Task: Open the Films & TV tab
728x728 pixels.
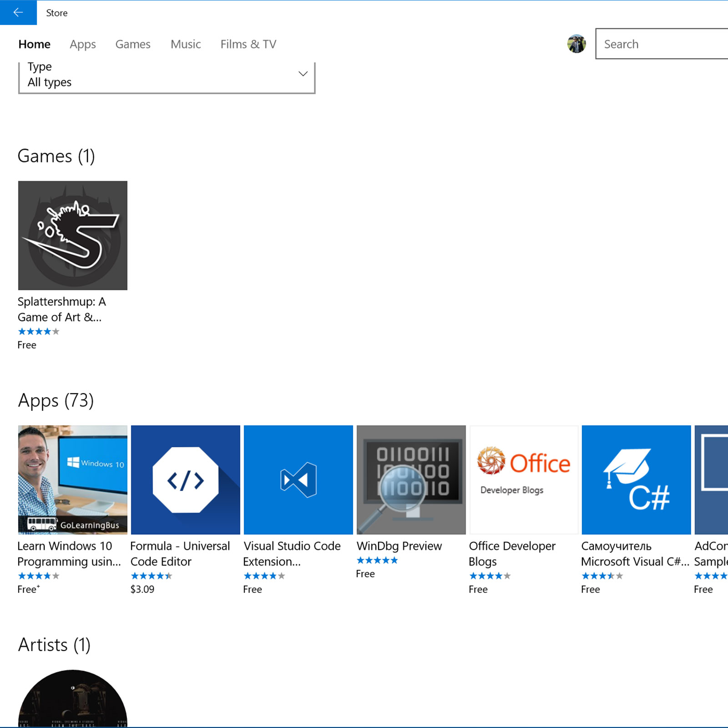Action: click(x=248, y=44)
